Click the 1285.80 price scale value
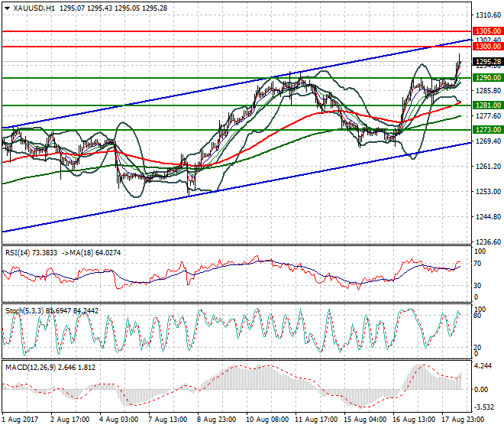The image size is (504, 428). click(488, 91)
